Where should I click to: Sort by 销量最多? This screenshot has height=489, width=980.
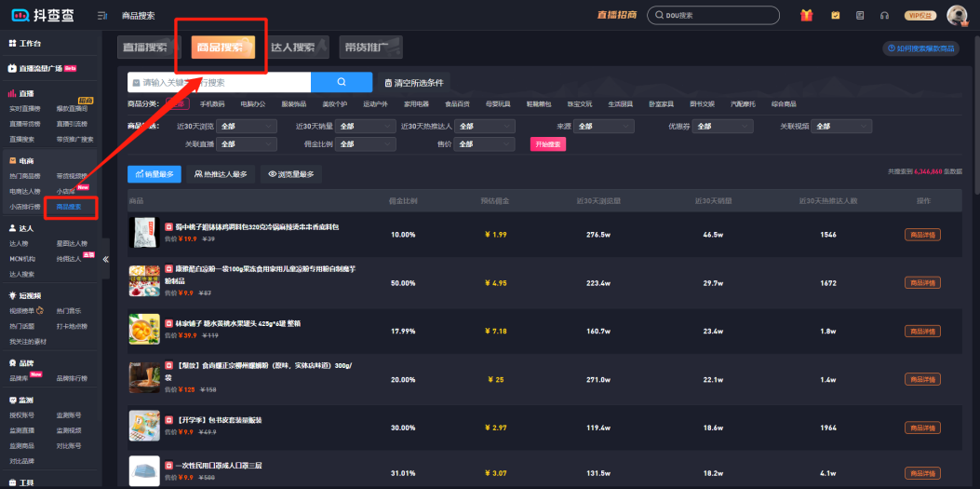point(154,173)
